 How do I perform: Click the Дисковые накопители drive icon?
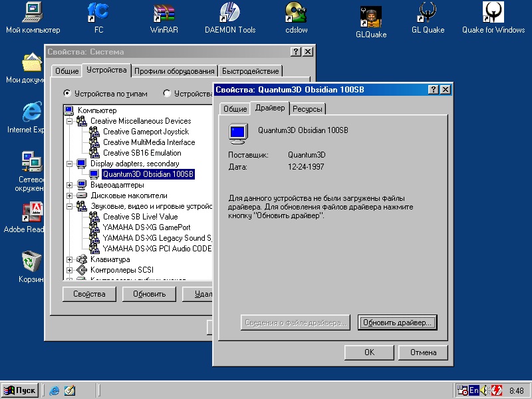(x=81, y=196)
